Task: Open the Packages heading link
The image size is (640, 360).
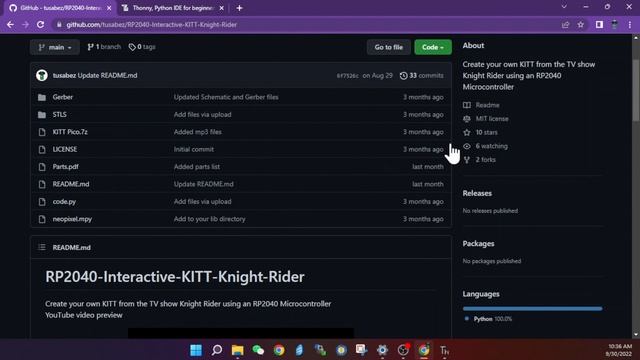Action: (478, 244)
